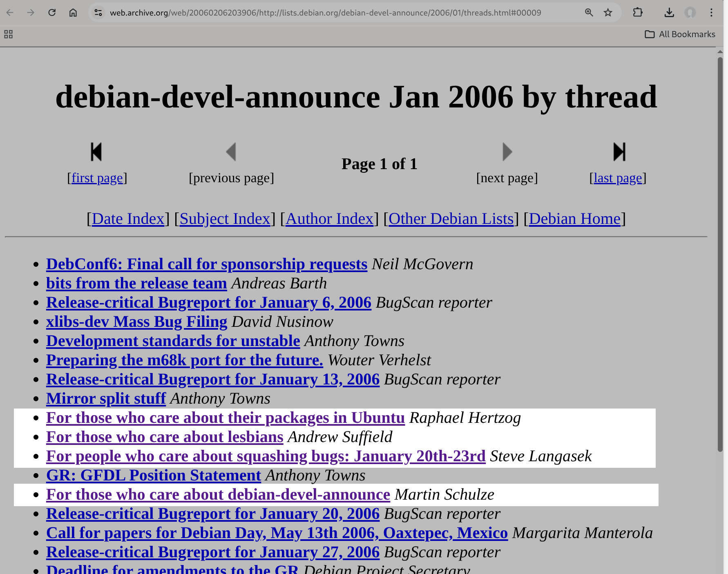Click the profile avatar icon
Screen dimensions: 728x574
click(x=690, y=13)
